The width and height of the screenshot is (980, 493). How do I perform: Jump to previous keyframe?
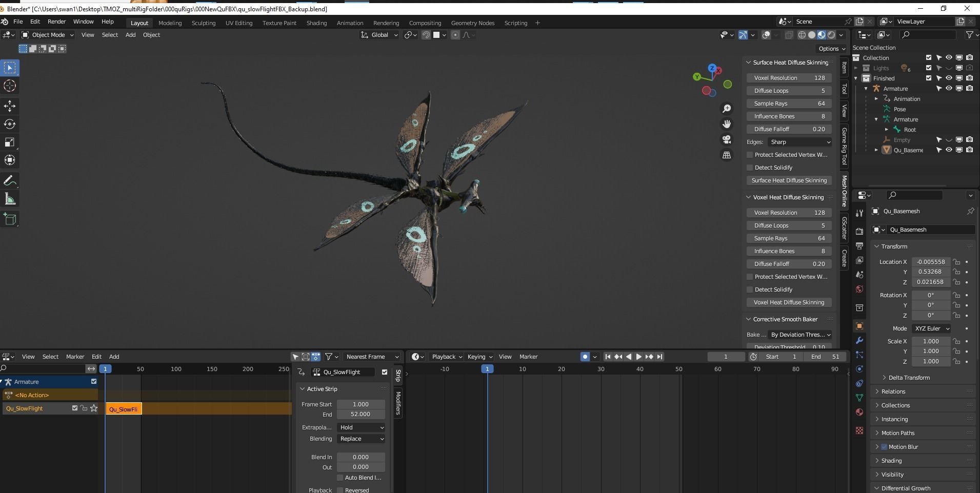[x=618, y=357]
